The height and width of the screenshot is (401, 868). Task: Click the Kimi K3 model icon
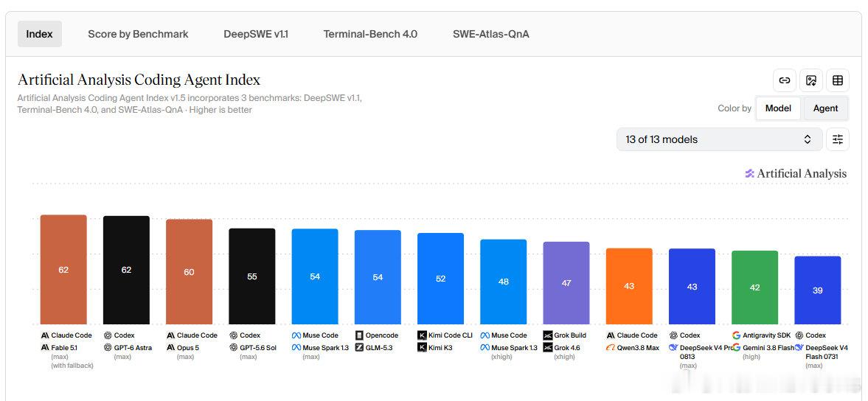[x=422, y=348]
